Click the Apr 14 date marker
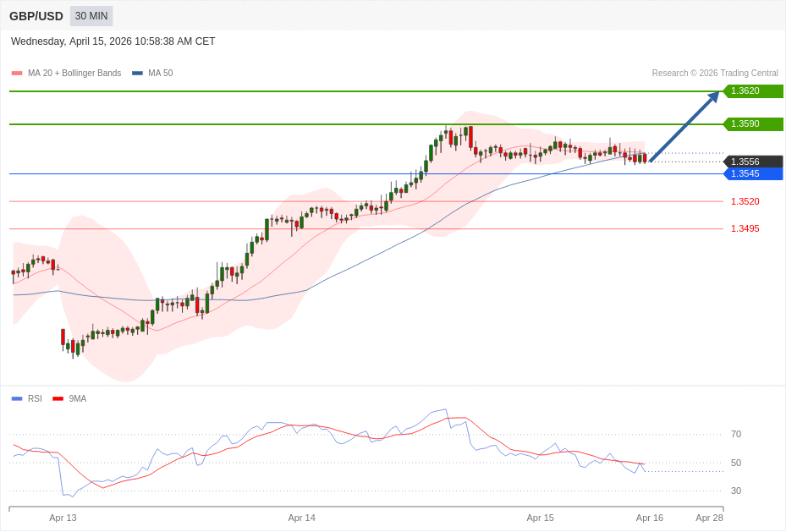 [x=301, y=518]
